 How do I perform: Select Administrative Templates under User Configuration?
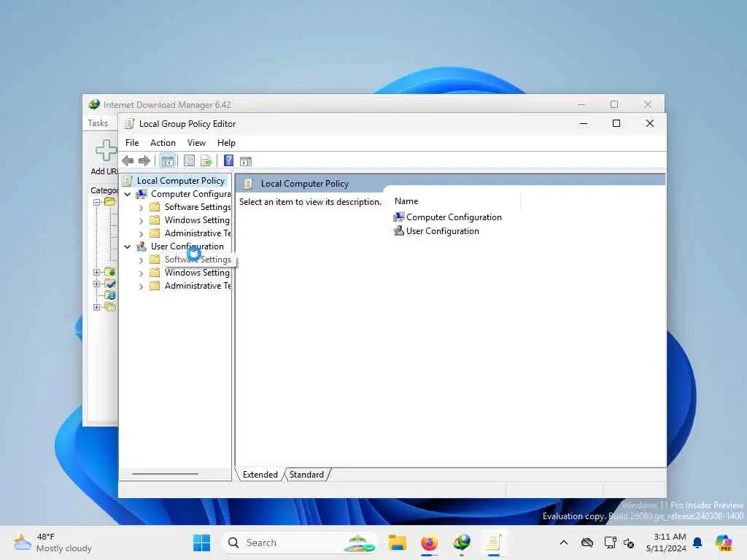click(197, 286)
